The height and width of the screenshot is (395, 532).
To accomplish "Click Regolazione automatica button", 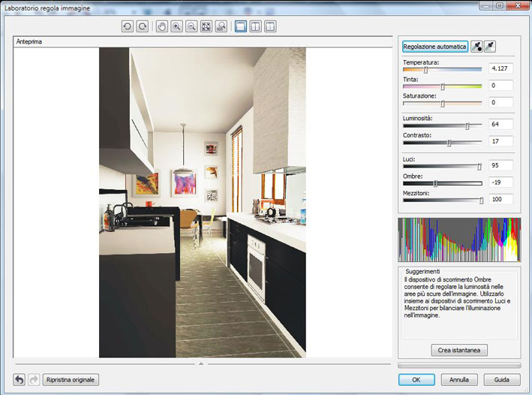I will pyautogui.click(x=435, y=47).
